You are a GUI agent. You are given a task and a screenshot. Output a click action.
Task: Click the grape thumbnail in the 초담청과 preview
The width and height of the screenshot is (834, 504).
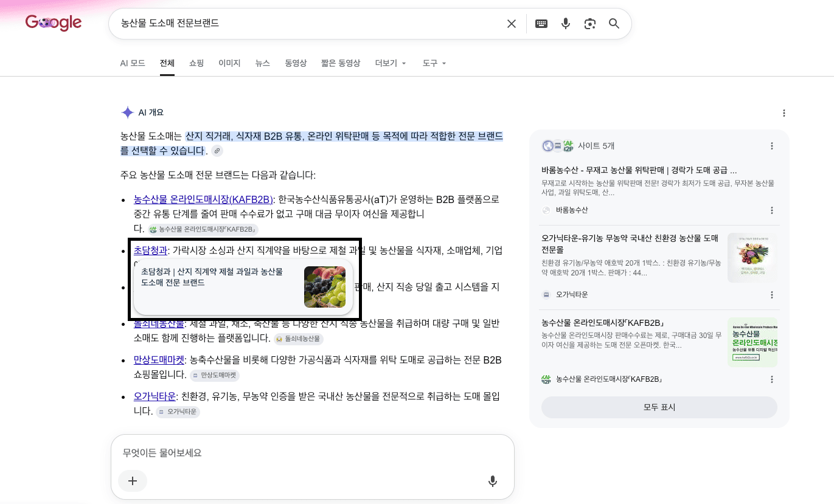click(x=325, y=287)
